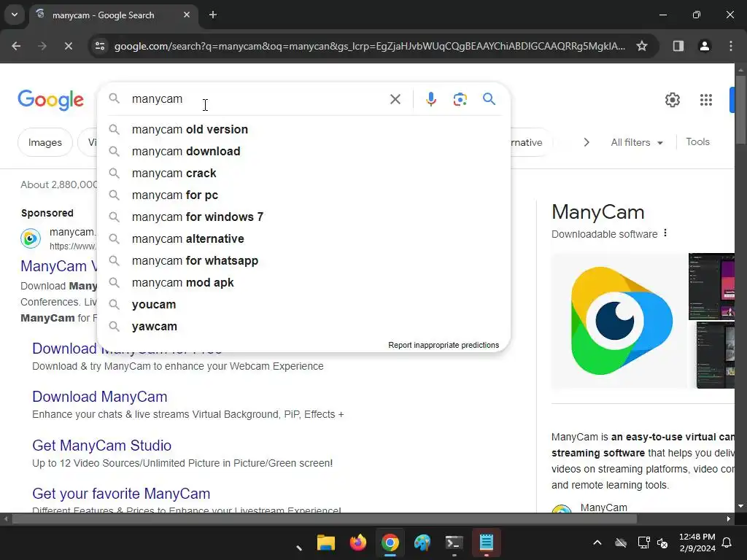
Task: Close the manycam Google Search tab
Action: (187, 15)
